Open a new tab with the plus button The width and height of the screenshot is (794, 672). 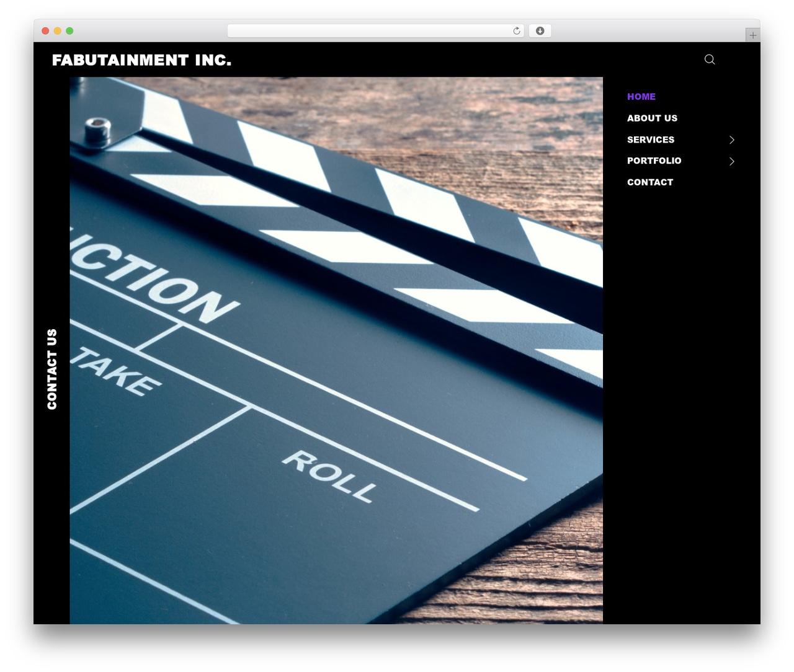752,35
